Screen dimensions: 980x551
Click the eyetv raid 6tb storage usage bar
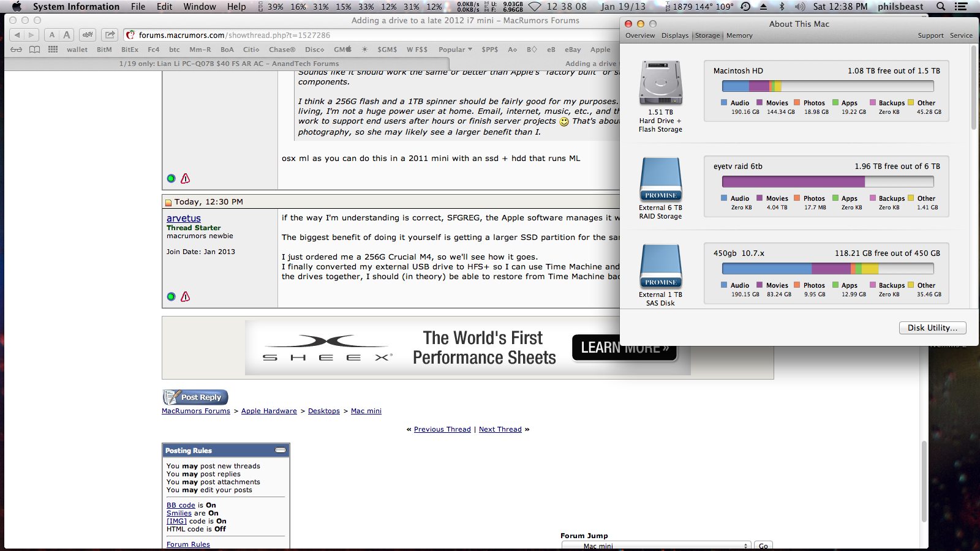827,182
